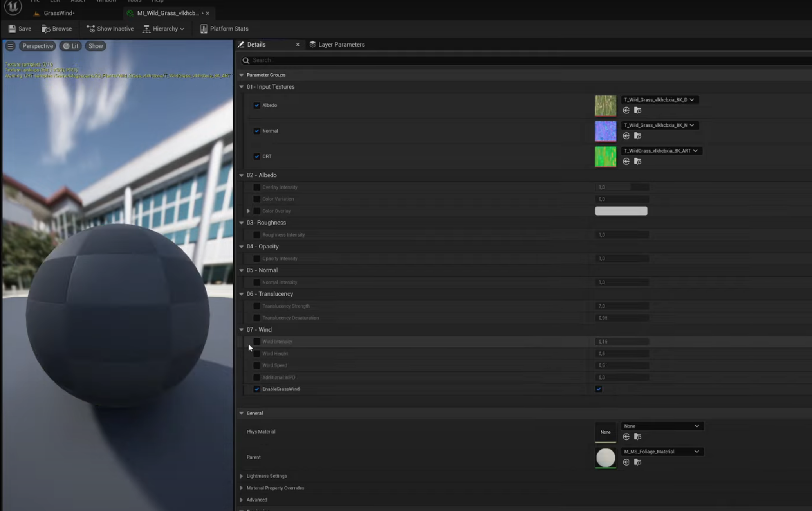Use selected asset arrow for Albedo texture
Viewport: 812px width, 511px height.
point(626,110)
